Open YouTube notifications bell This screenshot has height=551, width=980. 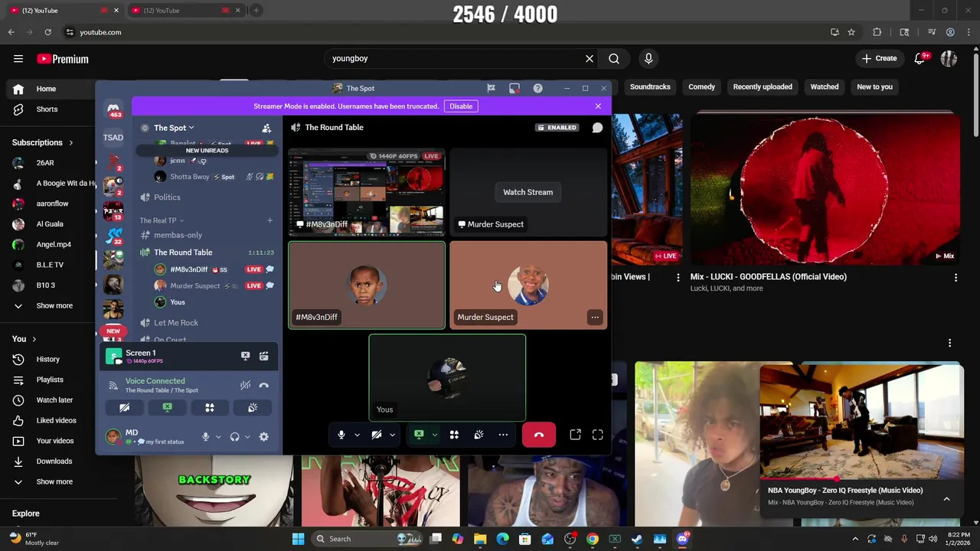[921, 59]
